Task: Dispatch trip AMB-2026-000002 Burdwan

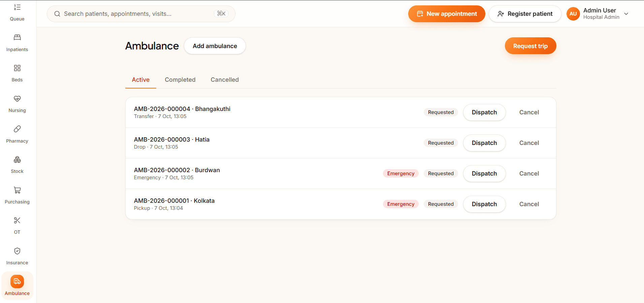Action: 484,174
